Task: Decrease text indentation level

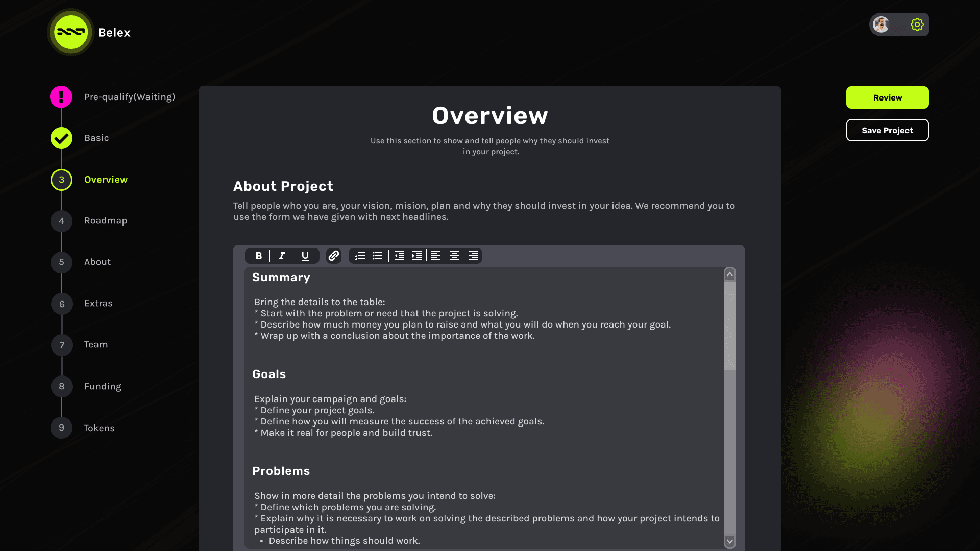Action: [x=399, y=255]
